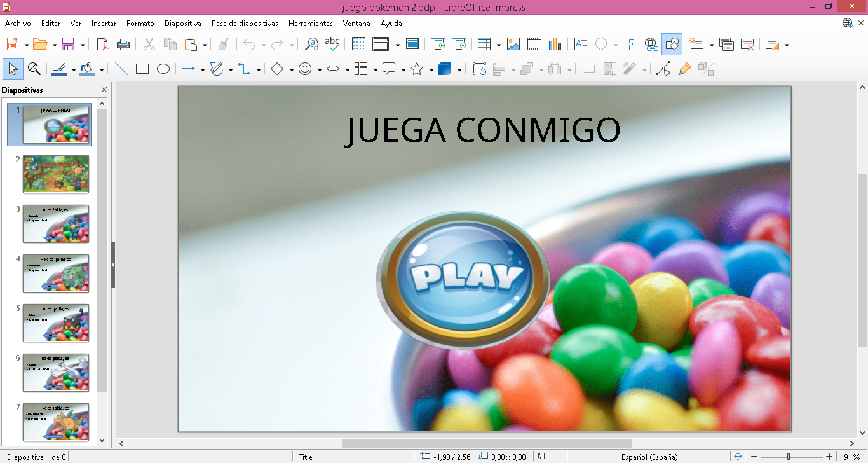Duplicate the current slide

click(727, 45)
